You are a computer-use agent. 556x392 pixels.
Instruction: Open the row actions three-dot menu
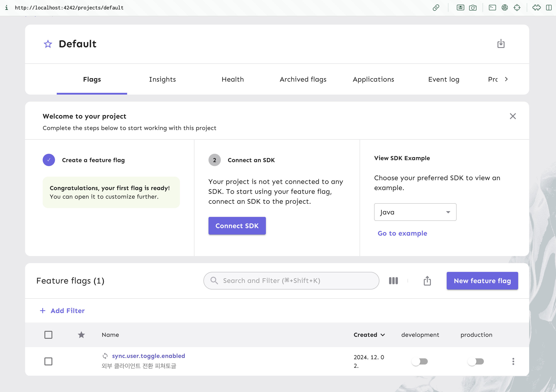(513, 361)
